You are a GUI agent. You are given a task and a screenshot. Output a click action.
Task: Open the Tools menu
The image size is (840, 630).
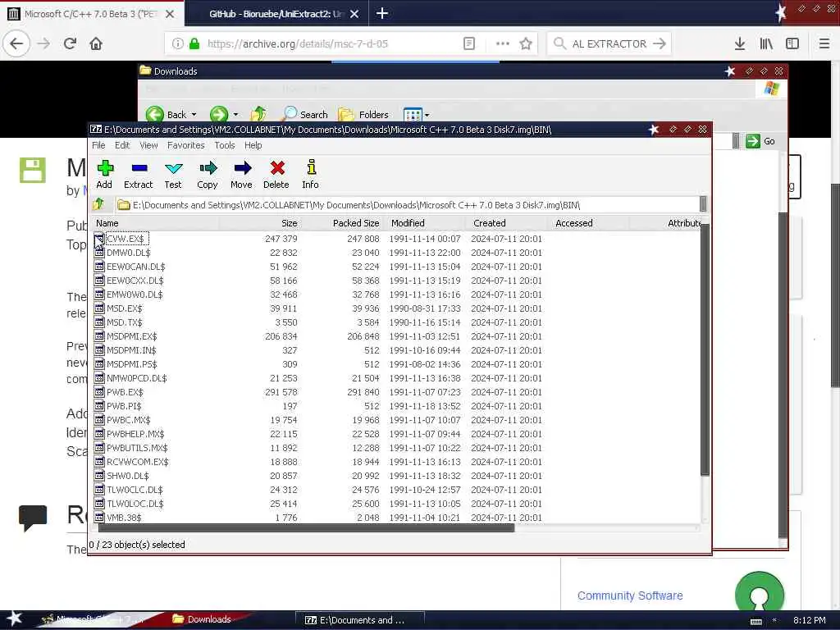[x=225, y=145]
